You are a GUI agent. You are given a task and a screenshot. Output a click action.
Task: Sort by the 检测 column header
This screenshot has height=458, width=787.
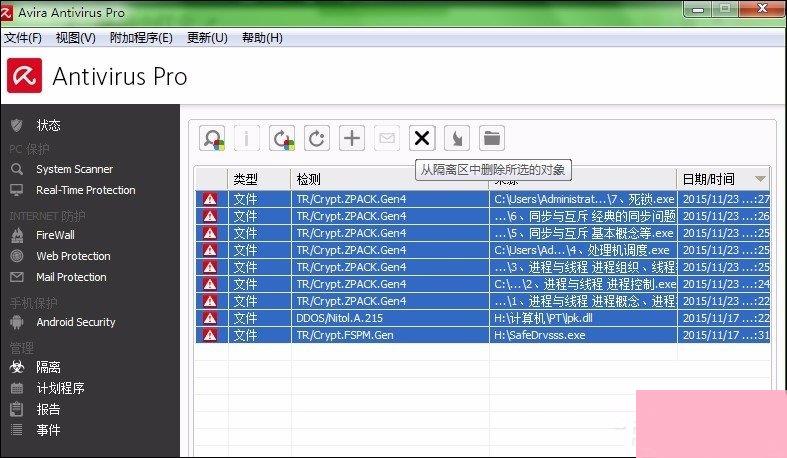pyautogui.click(x=389, y=179)
